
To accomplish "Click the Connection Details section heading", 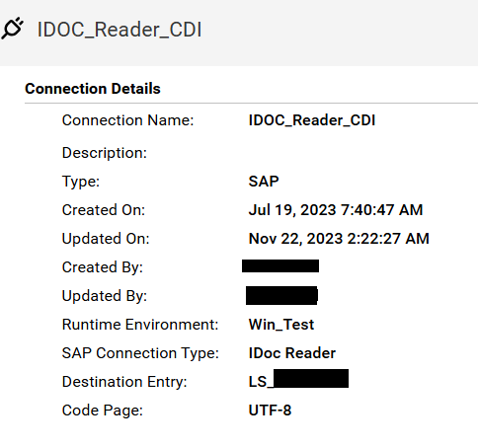I will pyautogui.click(x=93, y=89).
